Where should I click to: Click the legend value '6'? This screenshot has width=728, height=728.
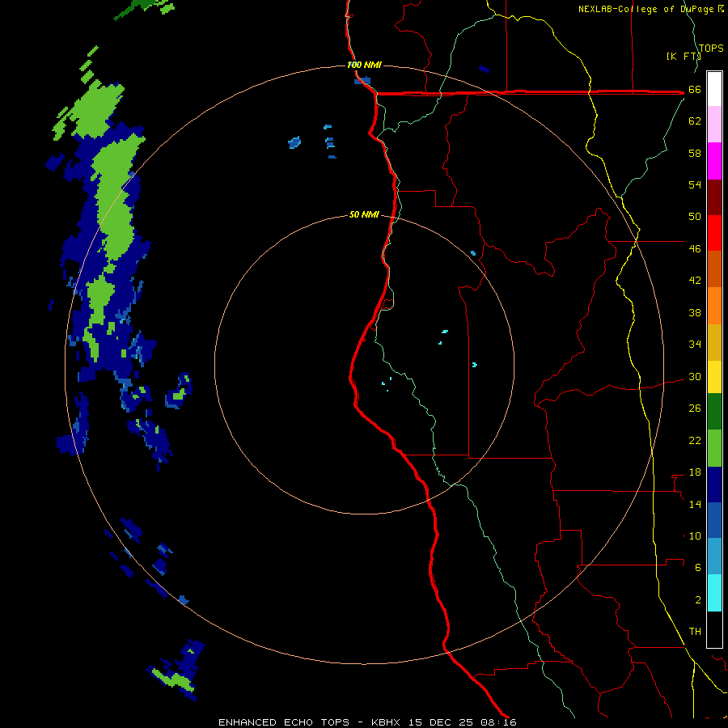pyautogui.click(x=698, y=568)
